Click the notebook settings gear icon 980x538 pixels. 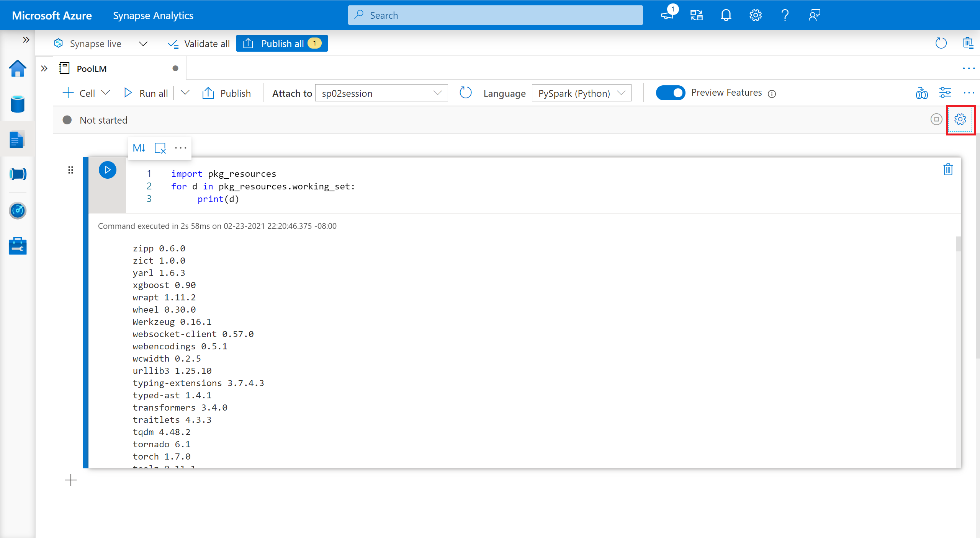pyautogui.click(x=961, y=120)
